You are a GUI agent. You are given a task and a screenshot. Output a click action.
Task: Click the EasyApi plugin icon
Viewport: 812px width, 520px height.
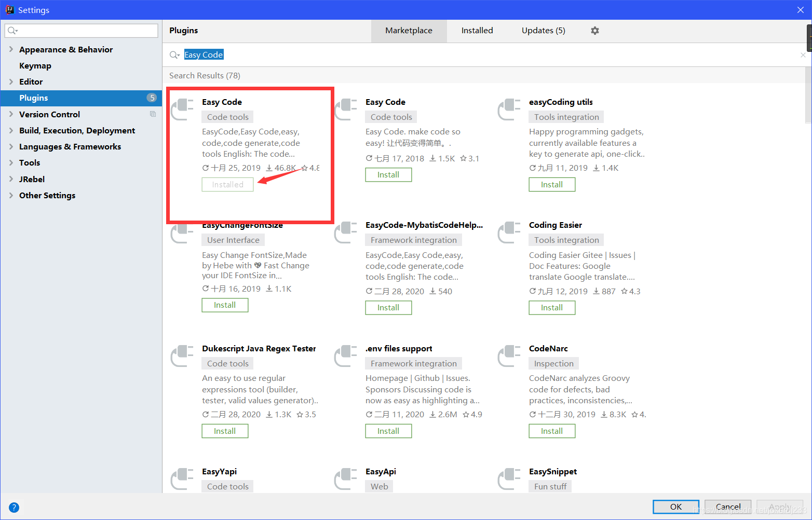click(x=346, y=479)
